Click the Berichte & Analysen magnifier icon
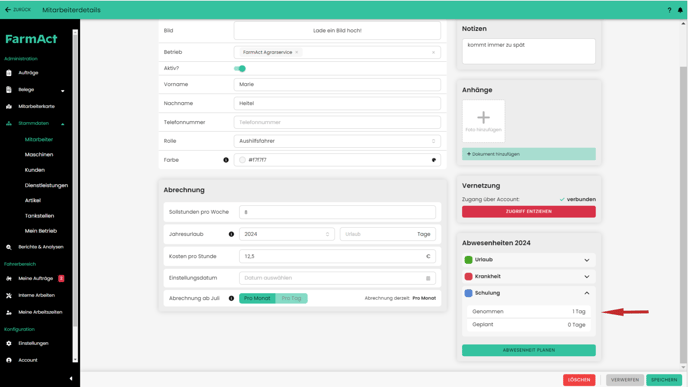The height and width of the screenshot is (387, 688). click(x=9, y=247)
